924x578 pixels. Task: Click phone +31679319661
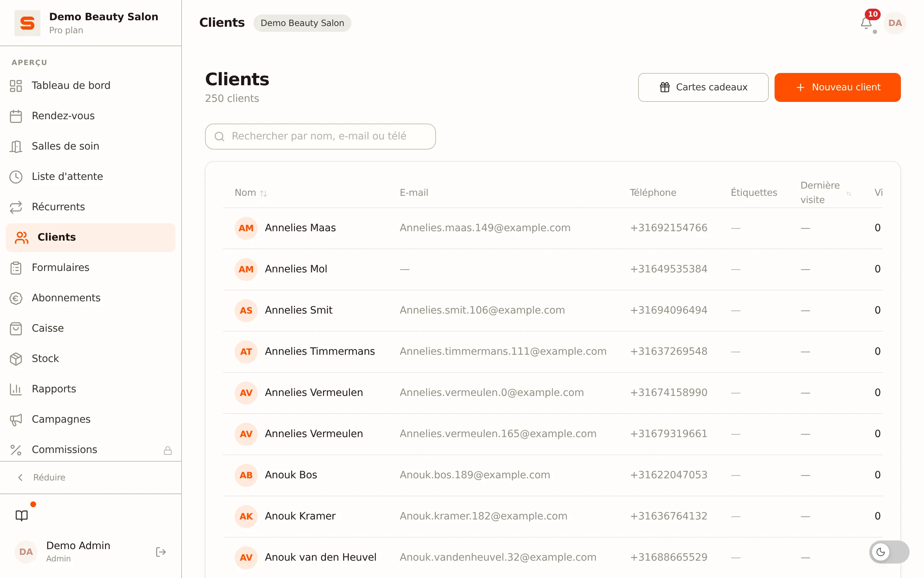[668, 434]
